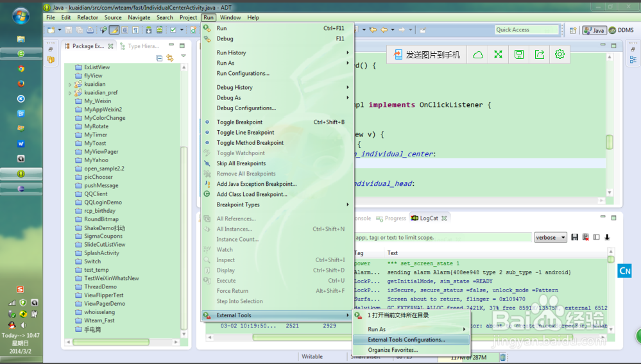Click LogCat clear log icon
The image size is (641, 364).
pyautogui.click(x=585, y=237)
